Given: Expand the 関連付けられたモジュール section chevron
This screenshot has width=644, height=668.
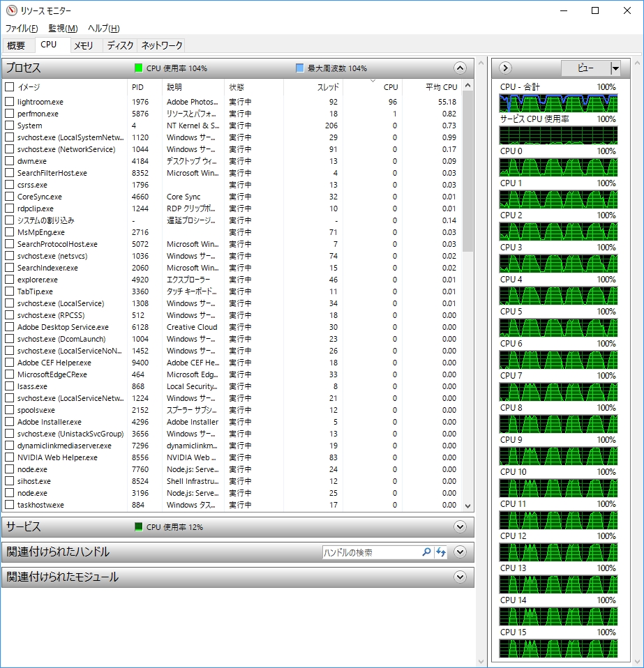Looking at the screenshot, I should 460,577.
